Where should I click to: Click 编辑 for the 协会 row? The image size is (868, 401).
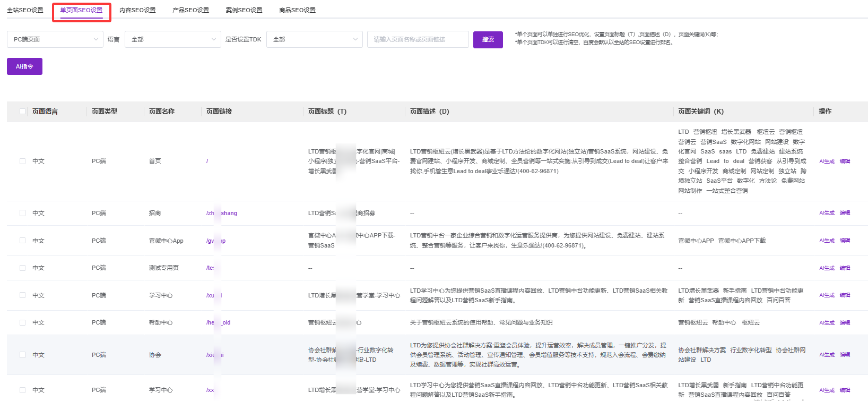(x=845, y=355)
